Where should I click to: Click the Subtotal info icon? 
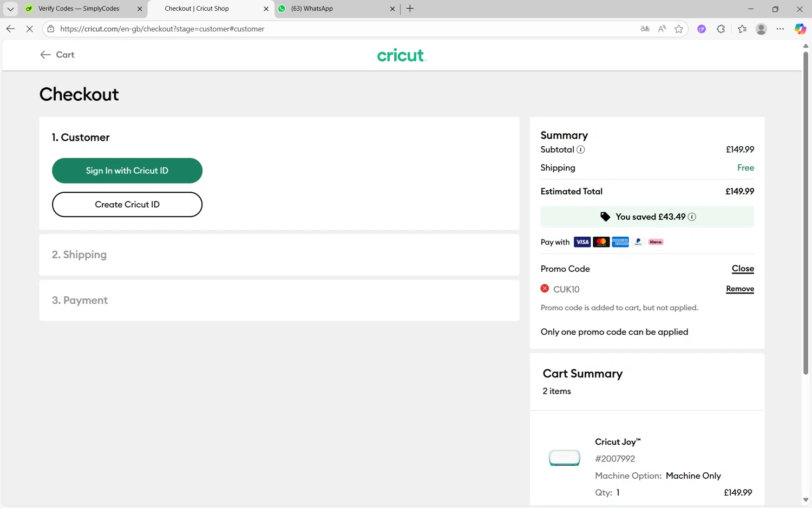[x=581, y=149]
